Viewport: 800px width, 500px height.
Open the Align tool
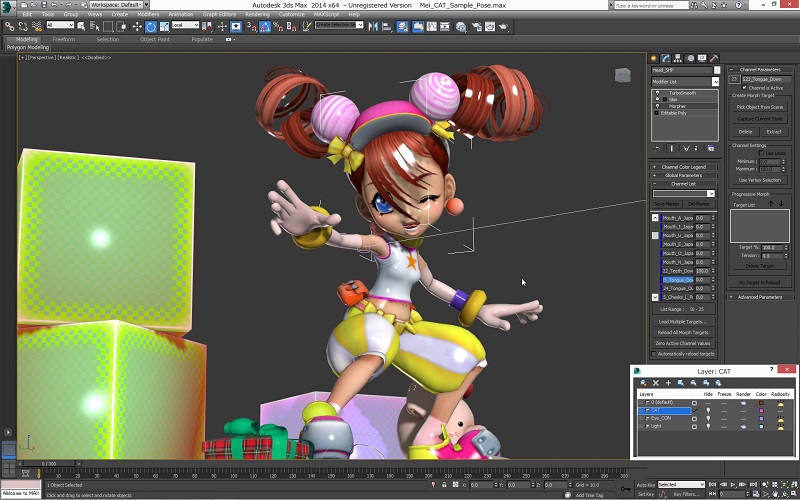386,26
